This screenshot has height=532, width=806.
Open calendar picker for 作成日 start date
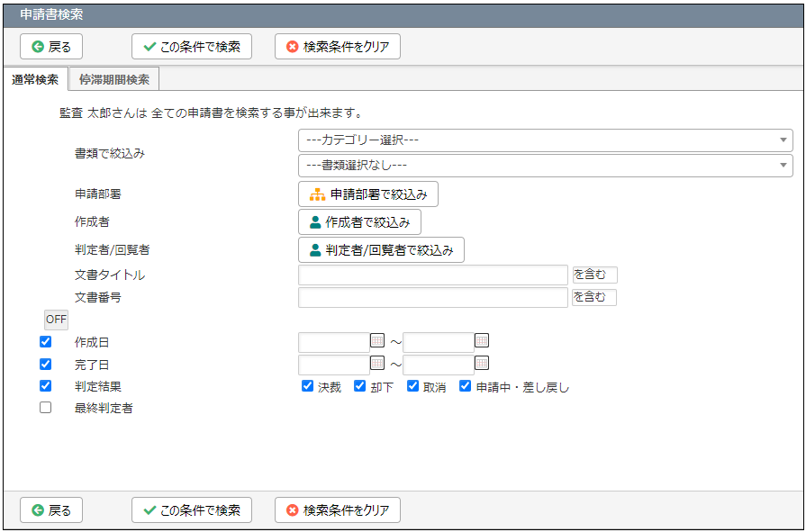(x=377, y=340)
